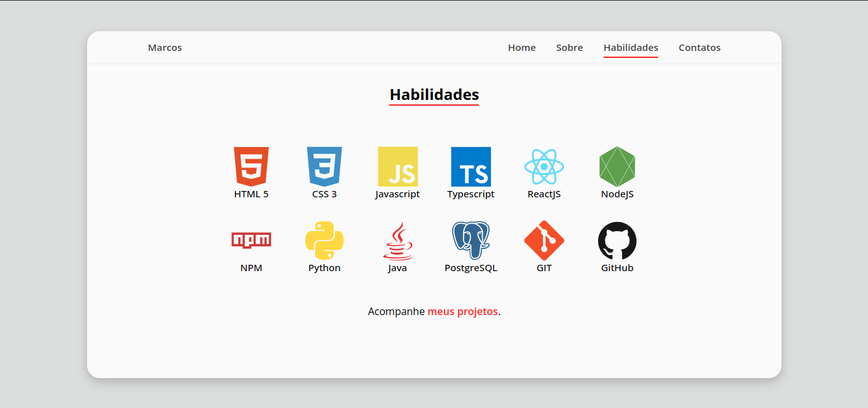The height and width of the screenshot is (408, 868).
Task: Click the PostgreSQL elephant icon
Action: pyautogui.click(x=471, y=240)
